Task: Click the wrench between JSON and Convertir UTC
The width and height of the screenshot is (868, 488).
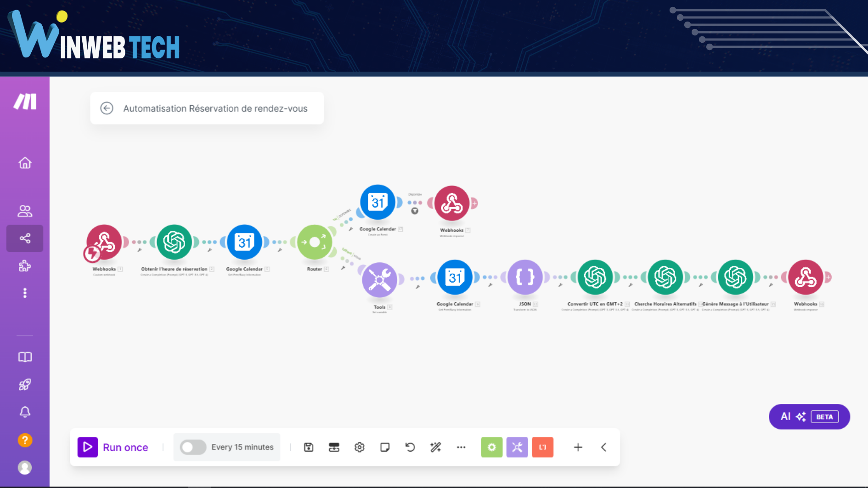Action: click(560, 285)
